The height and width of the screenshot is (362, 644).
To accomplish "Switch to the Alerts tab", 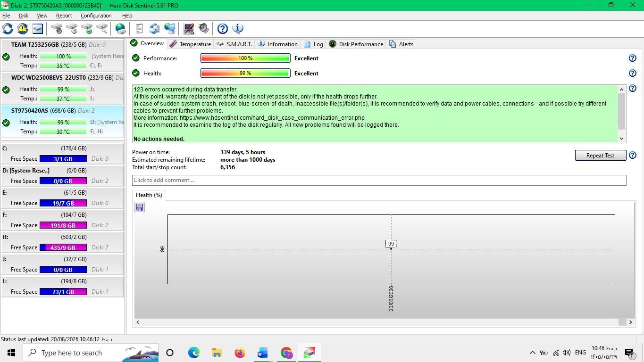I will 401,44.
